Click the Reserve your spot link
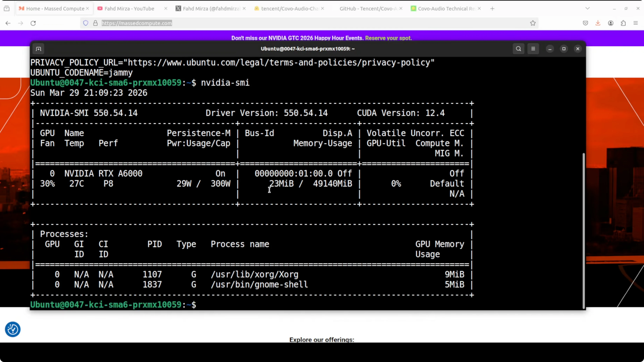This screenshot has height=362, width=644. [388, 38]
